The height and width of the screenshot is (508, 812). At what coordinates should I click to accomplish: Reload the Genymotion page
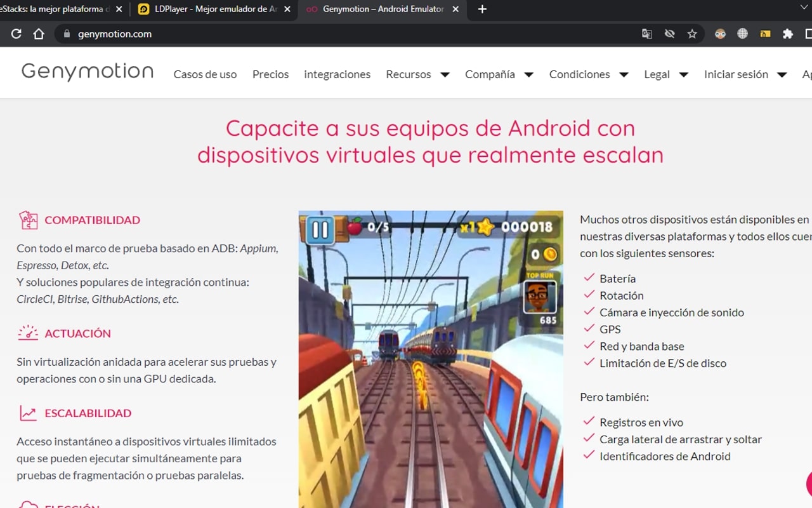coord(16,34)
